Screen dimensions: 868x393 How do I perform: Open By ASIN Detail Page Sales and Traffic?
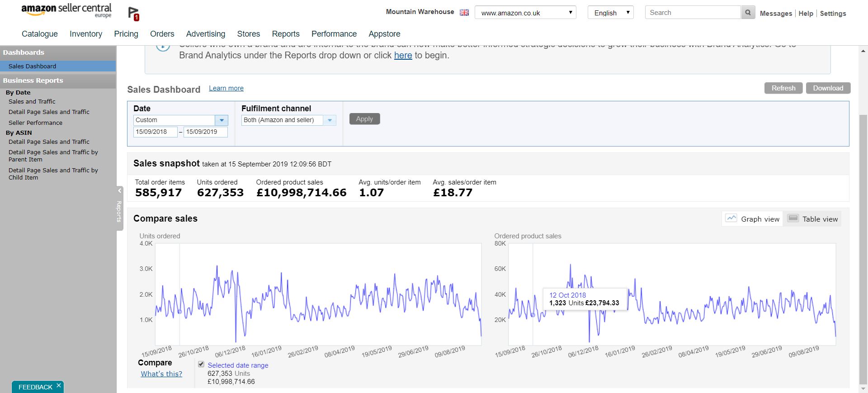pyautogui.click(x=49, y=142)
